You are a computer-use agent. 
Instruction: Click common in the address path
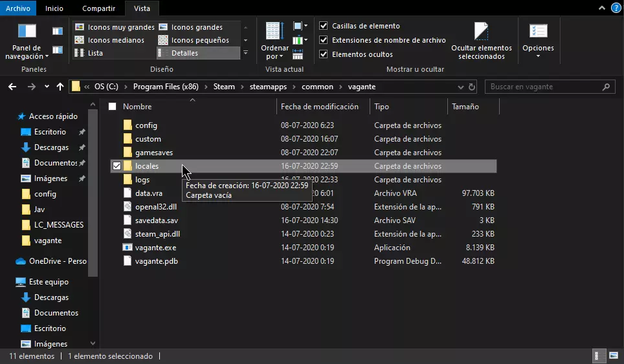317,87
